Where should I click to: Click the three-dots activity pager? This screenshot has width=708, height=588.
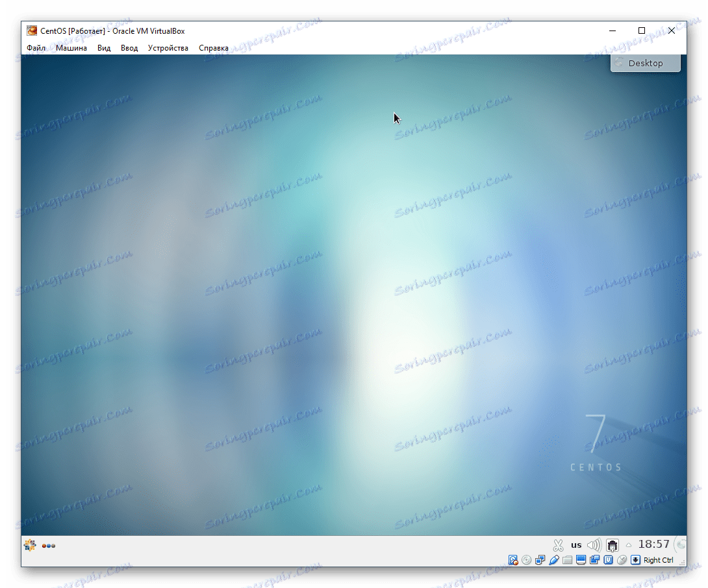click(x=49, y=546)
